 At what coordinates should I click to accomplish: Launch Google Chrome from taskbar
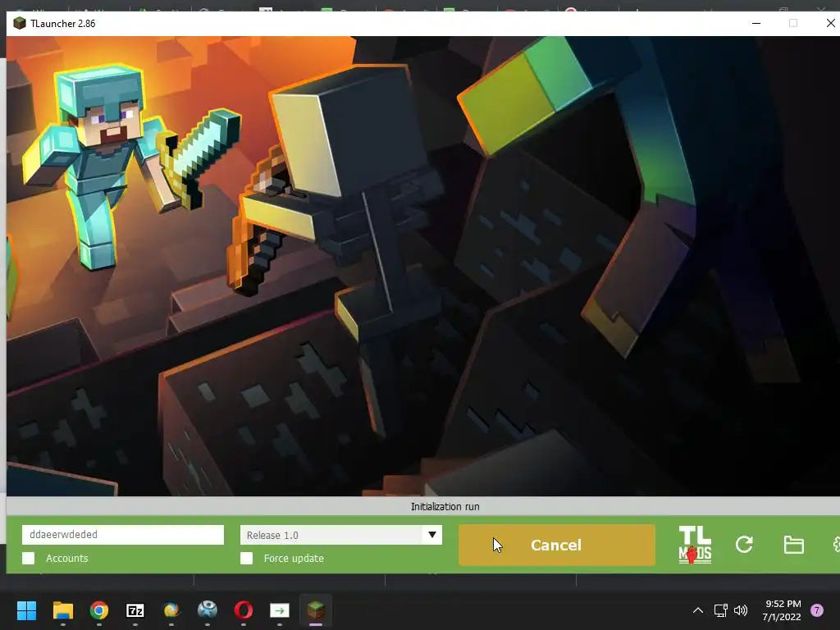pos(99,610)
